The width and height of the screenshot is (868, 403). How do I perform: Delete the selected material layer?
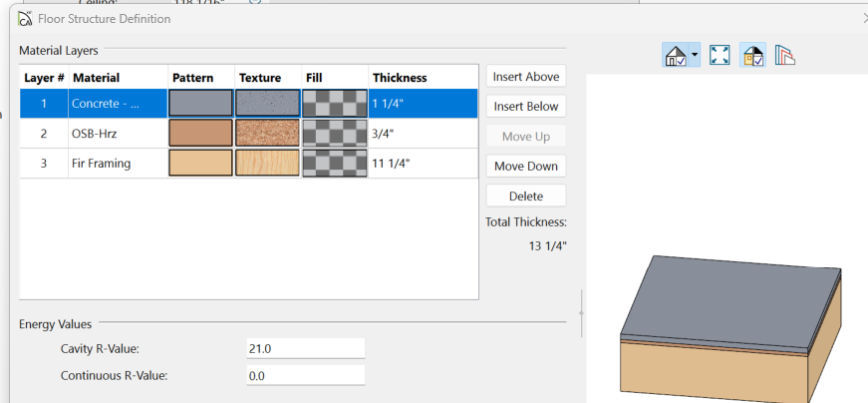[x=526, y=196]
